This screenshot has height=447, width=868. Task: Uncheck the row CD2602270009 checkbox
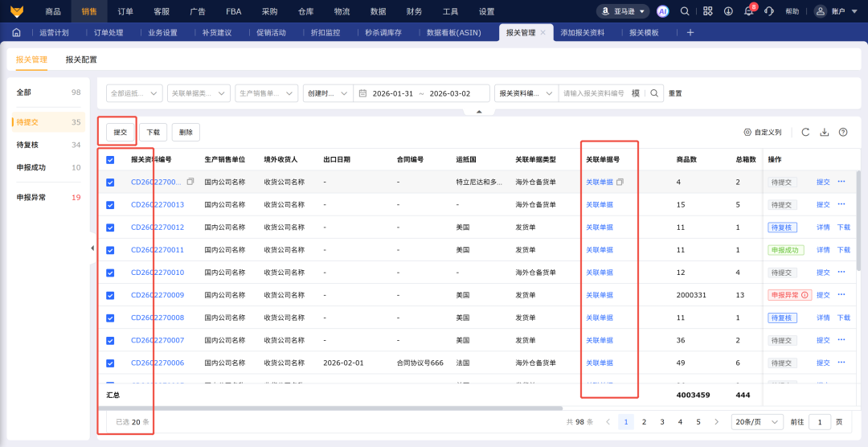tap(110, 295)
